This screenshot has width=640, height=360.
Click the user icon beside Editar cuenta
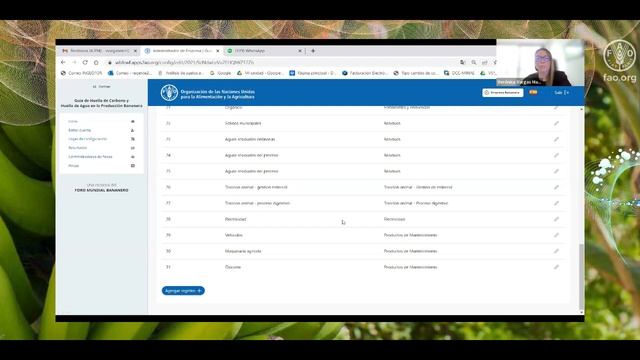pos(133,130)
